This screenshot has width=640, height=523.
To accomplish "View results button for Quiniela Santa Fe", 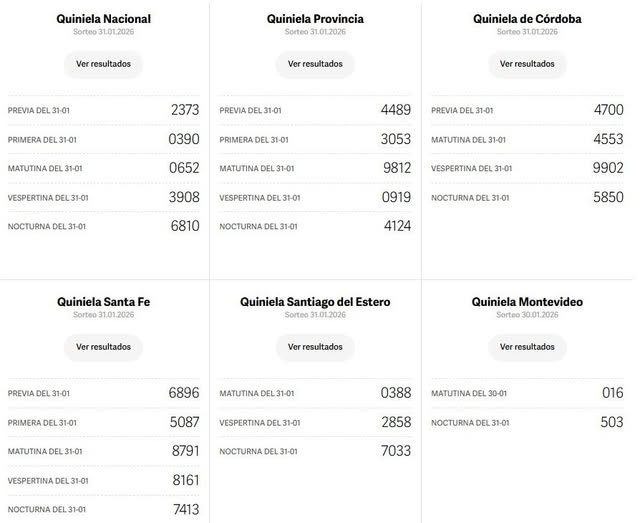I will tap(104, 347).
